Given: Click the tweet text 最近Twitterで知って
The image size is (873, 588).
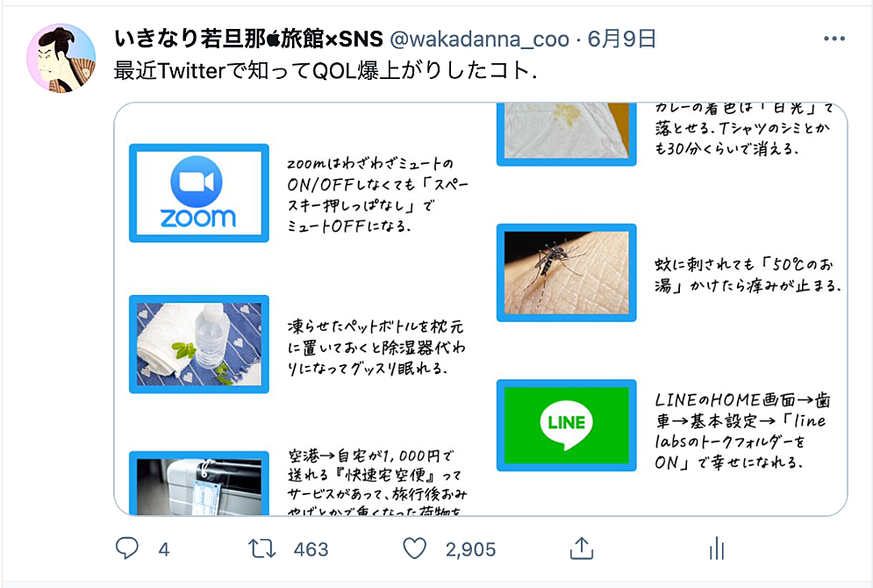Looking at the screenshot, I should [212, 71].
